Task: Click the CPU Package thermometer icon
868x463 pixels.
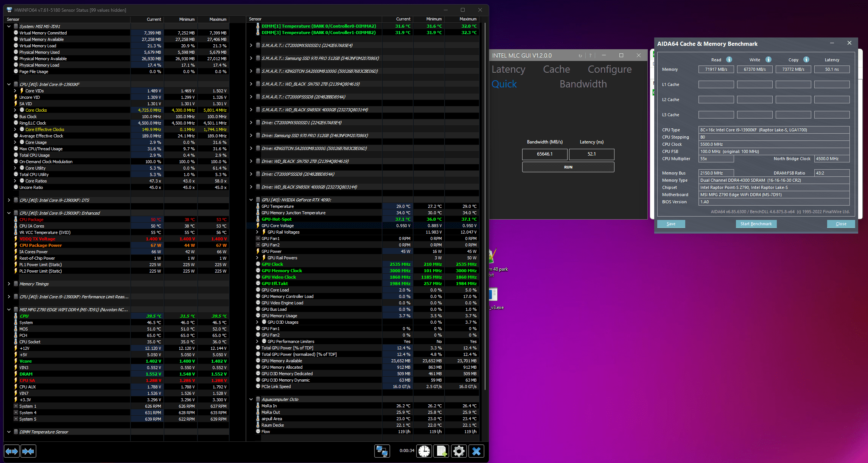Action: [16, 220]
